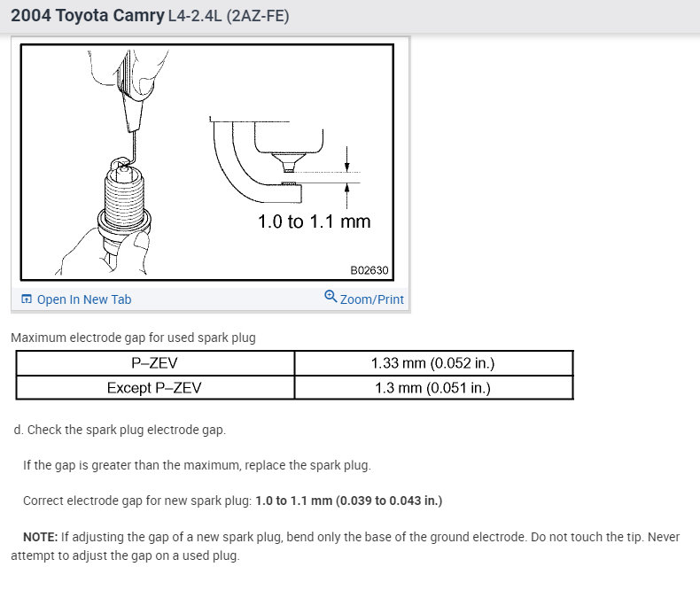
Task: Click step d. Check the spark plug electrode gap
Action: (120, 430)
